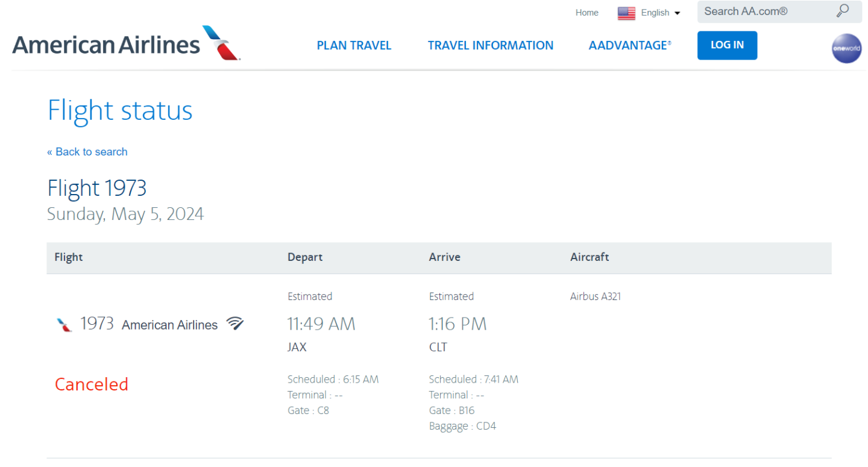
Task: Click the Flight status page heading
Action: [x=120, y=111]
